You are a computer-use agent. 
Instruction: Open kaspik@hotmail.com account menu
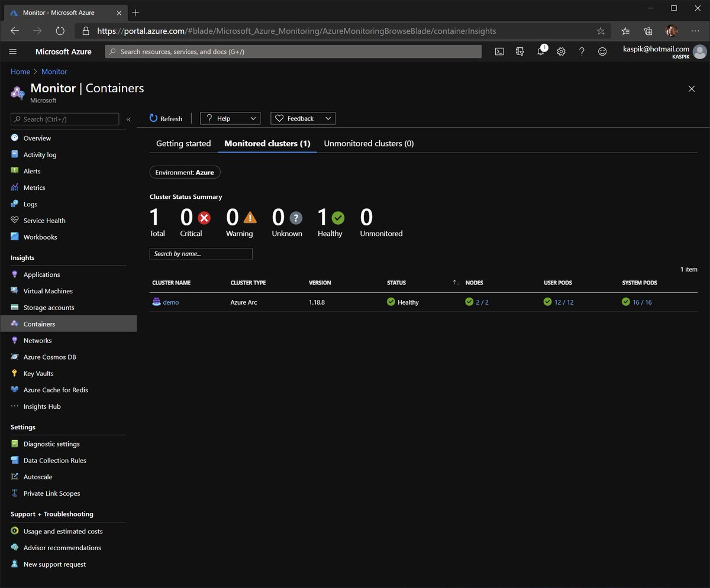664,51
